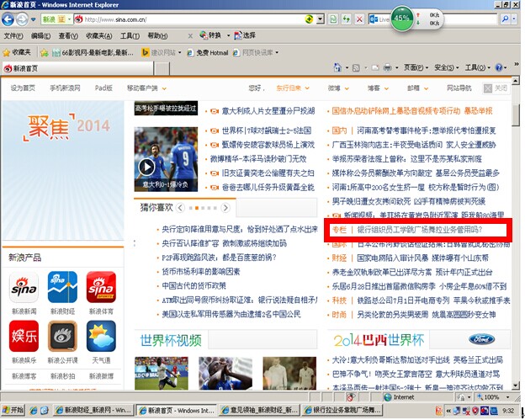Close the top banner with 关闭 button

[x=496, y=88]
